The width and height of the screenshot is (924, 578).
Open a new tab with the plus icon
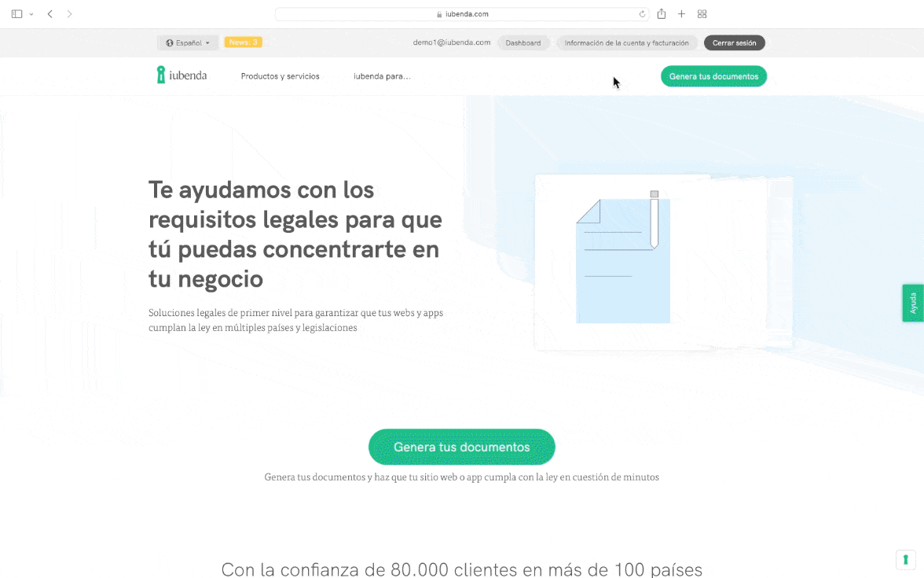tap(681, 14)
